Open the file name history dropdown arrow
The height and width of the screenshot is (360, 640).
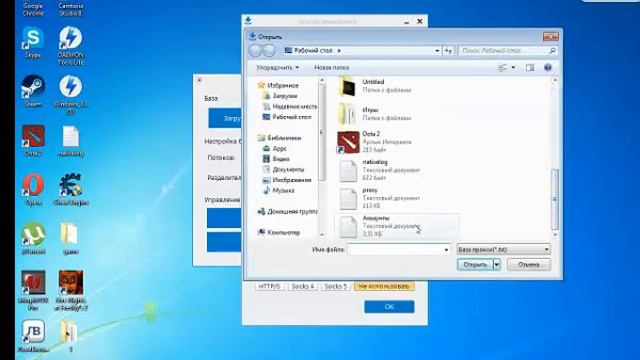pos(446,249)
